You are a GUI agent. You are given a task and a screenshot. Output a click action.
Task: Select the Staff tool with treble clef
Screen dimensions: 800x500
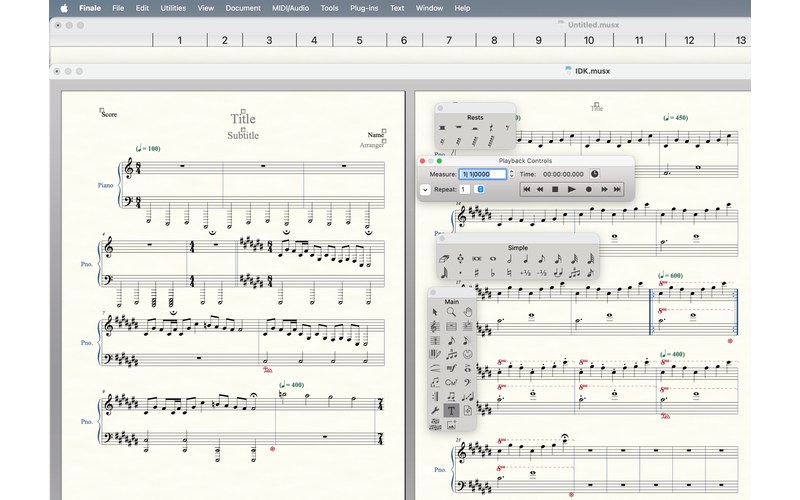[x=435, y=326]
